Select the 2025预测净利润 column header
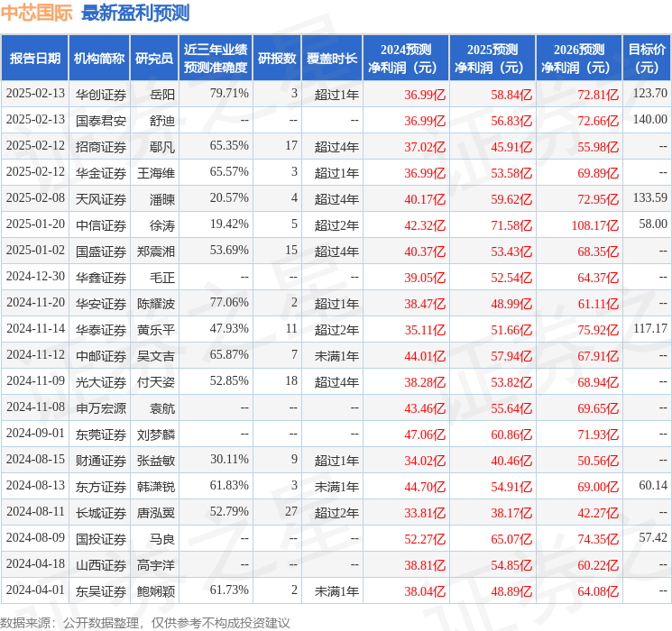This screenshot has width=672, height=631. point(492,58)
